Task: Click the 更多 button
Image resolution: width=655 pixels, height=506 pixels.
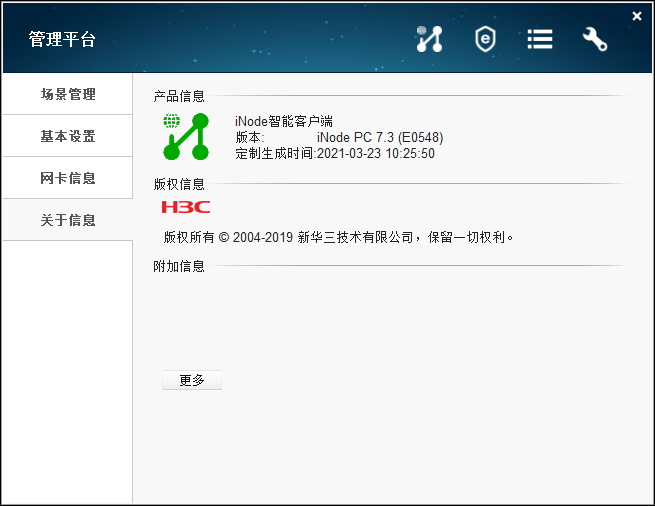Action: (x=192, y=380)
